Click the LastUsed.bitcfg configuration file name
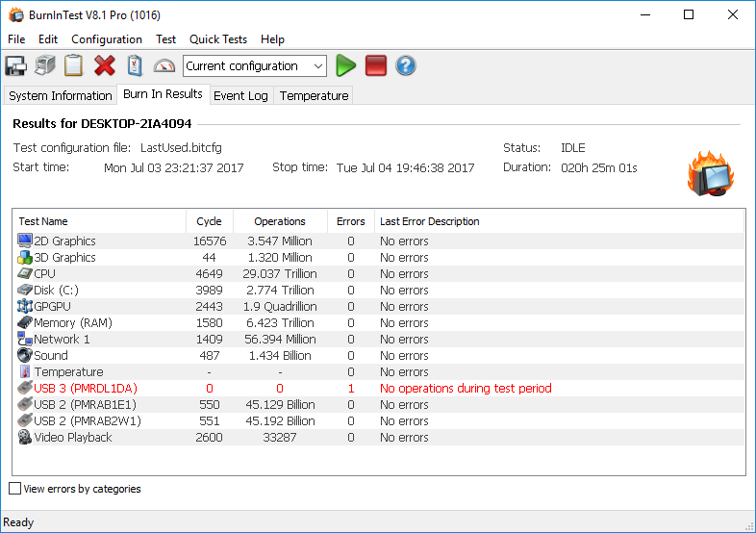The image size is (756, 533). (181, 147)
